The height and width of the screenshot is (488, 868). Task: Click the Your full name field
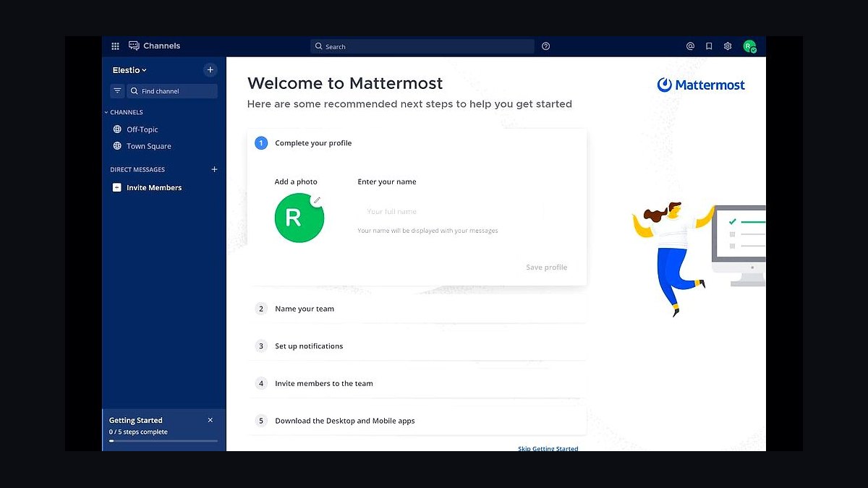coord(451,212)
